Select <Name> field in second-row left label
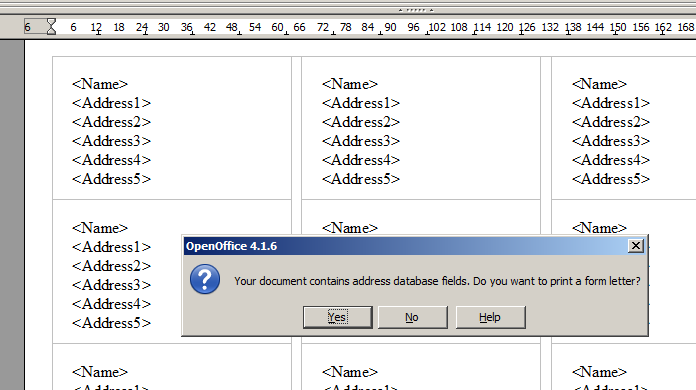Screen dimensions: 696x390 tap(100, 228)
